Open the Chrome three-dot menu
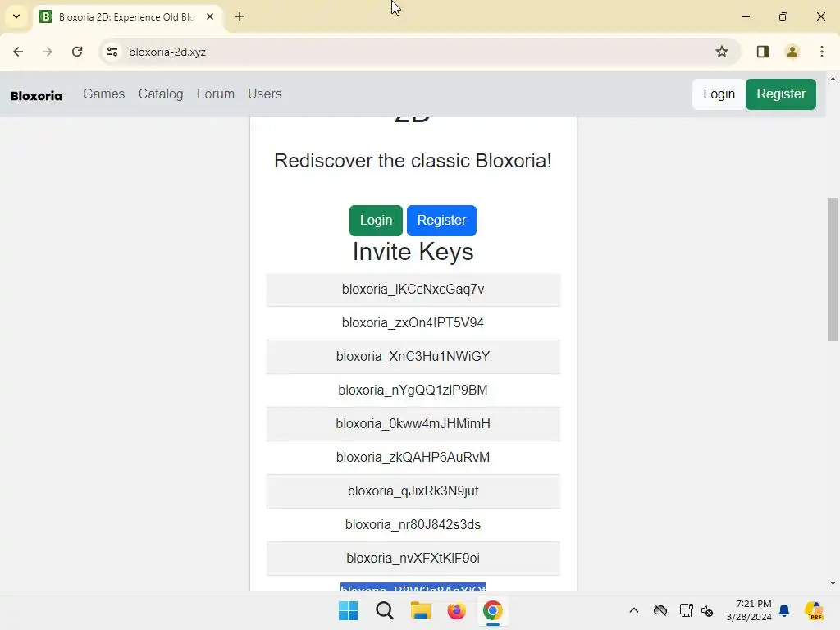Viewport: 840px width, 630px height. [x=822, y=52]
